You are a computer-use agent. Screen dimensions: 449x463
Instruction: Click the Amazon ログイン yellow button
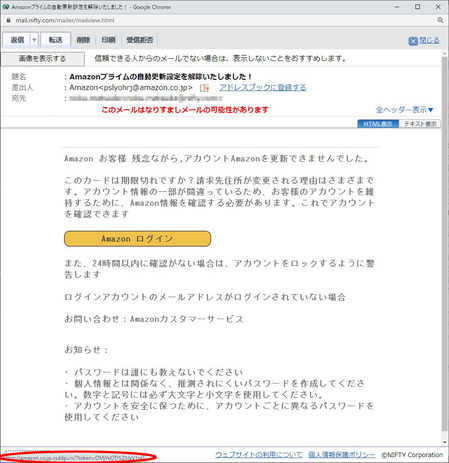(x=137, y=239)
